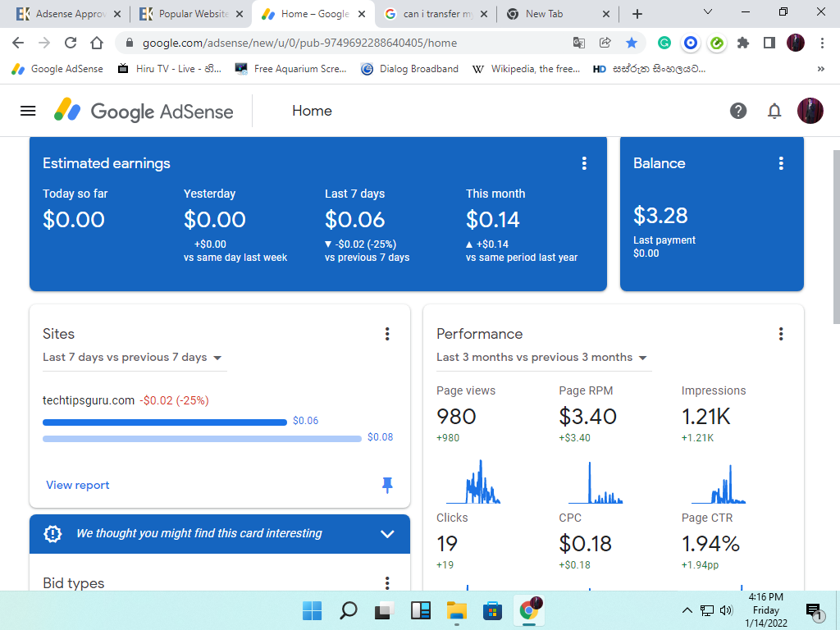Open the HD Sinhala bookmark
The image size is (840, 630).
click(650, 69)
